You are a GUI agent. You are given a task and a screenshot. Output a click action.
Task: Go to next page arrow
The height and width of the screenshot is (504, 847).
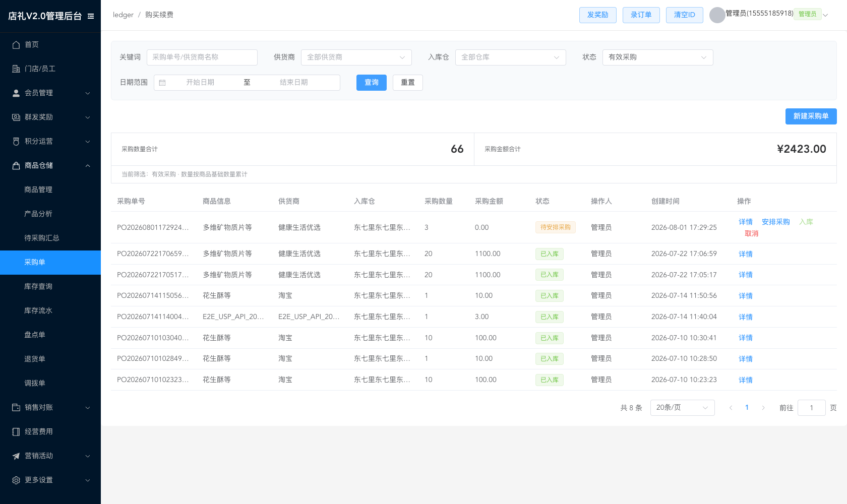(763, 408)
